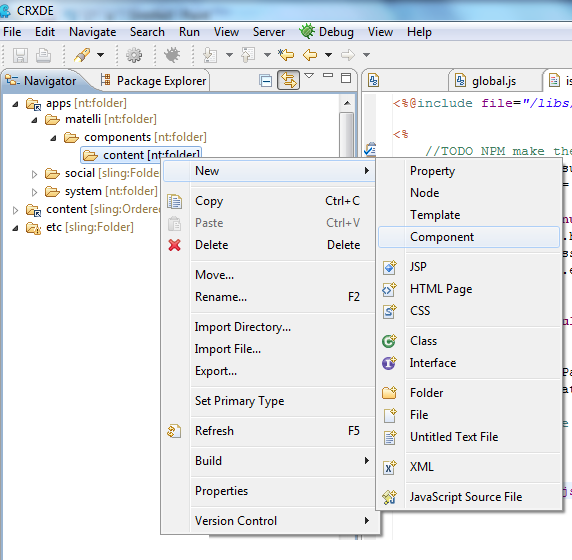572x560 pixels.
Task: Select the unnamed first editor tab
Action: (374, 81)
